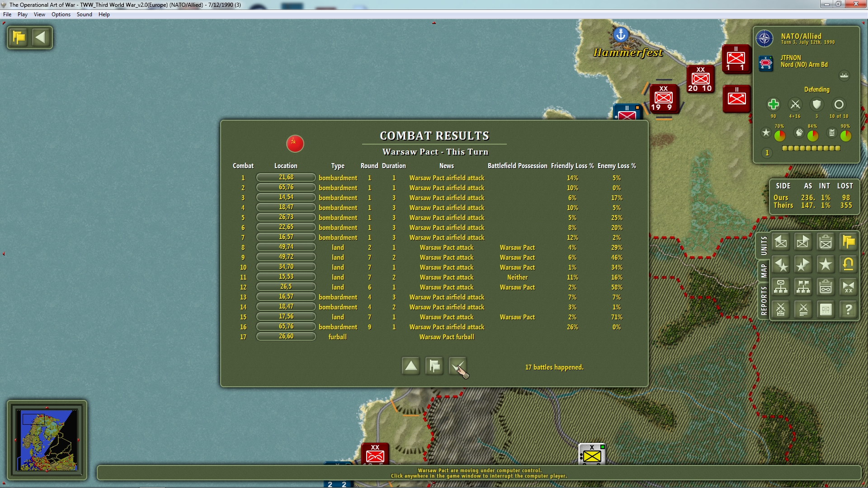Click location button 26,60 for furball

[286, 337]
